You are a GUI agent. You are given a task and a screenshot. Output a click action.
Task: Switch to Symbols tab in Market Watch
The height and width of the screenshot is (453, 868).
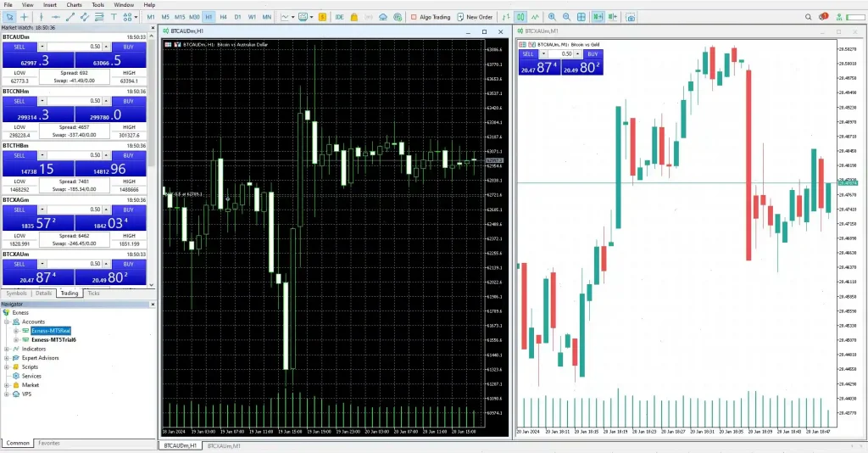coord(16,294)
